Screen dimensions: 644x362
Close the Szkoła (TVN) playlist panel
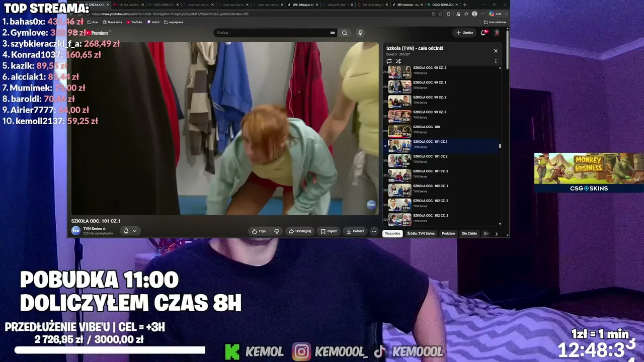point(496,51)
